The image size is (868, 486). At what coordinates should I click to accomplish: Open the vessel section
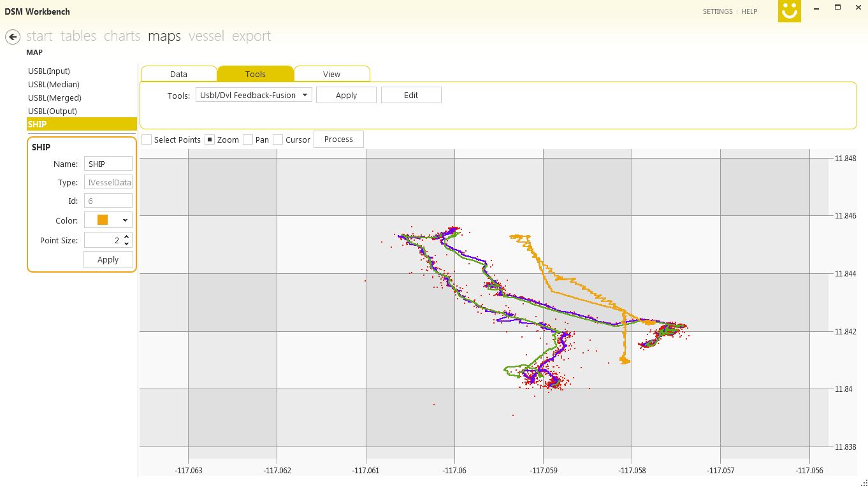click(206, 36)
